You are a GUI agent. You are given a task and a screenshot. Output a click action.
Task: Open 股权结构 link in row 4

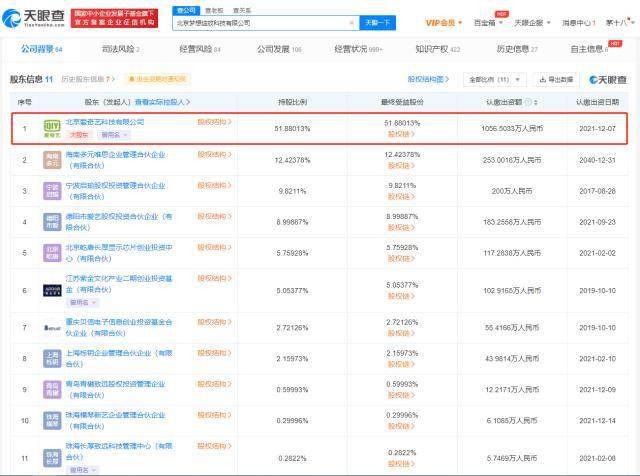[214, 216]
